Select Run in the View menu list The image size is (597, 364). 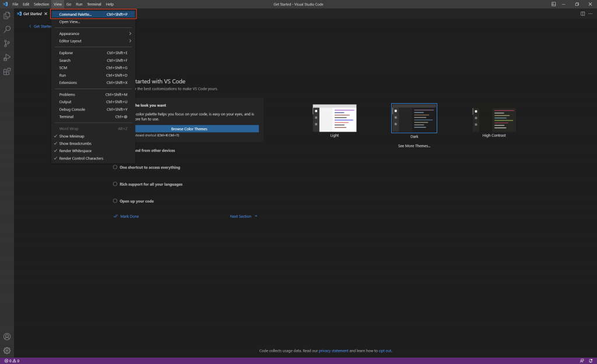click(93, 75)
